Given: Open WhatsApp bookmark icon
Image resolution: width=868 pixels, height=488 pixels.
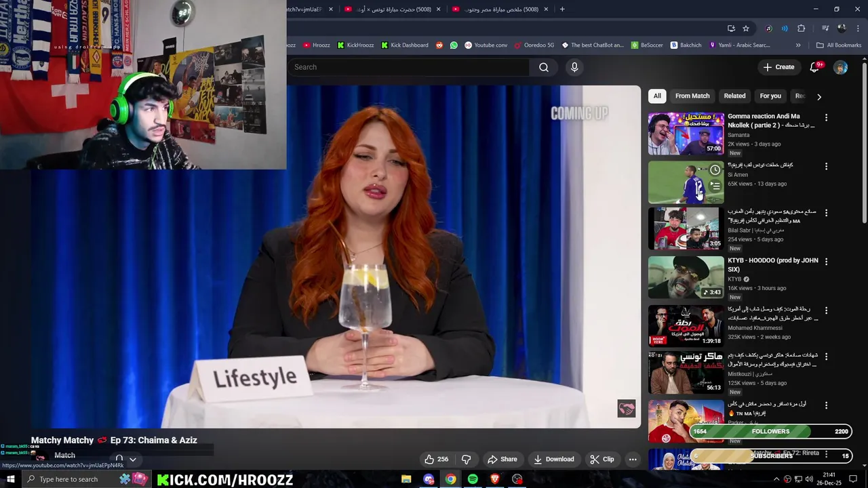Looking at the screenshot, I should click(x=454, y=45).
